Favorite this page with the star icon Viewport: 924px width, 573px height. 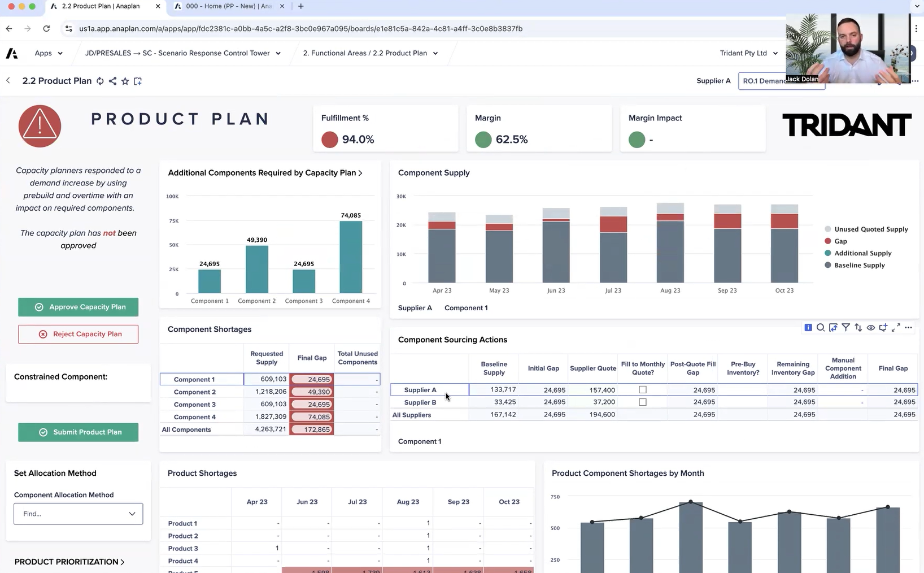pyautogui.click(x=125, y=81)
